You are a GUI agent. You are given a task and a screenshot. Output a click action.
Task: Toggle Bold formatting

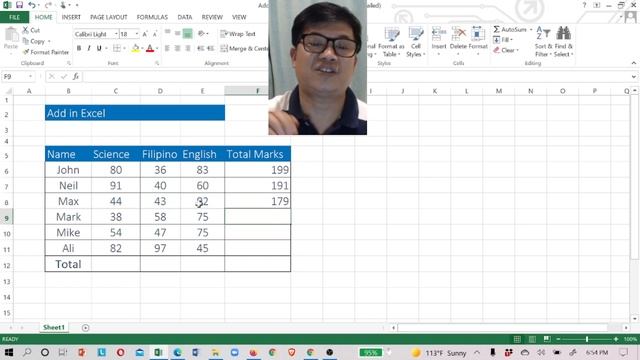point(79,49)
